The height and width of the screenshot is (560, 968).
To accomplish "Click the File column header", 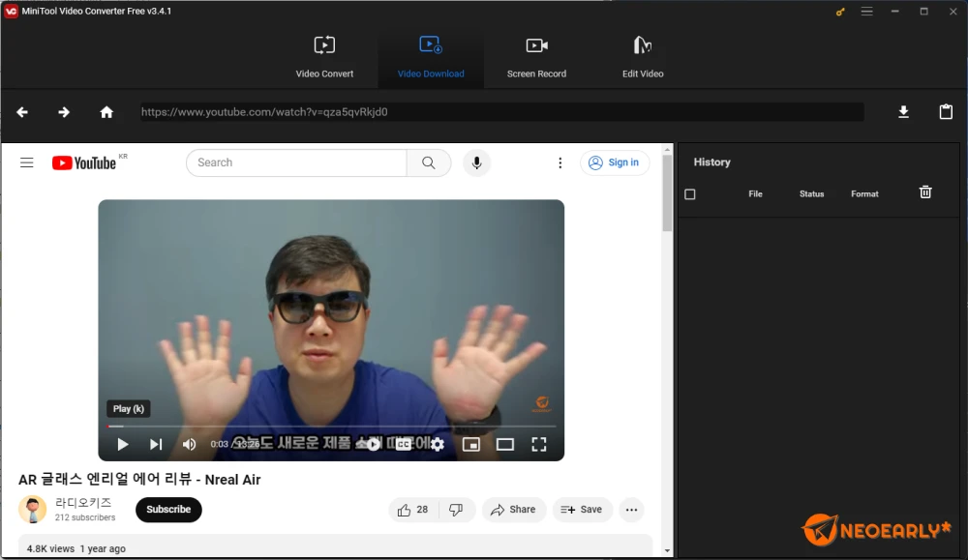I will tap(756, 193).
